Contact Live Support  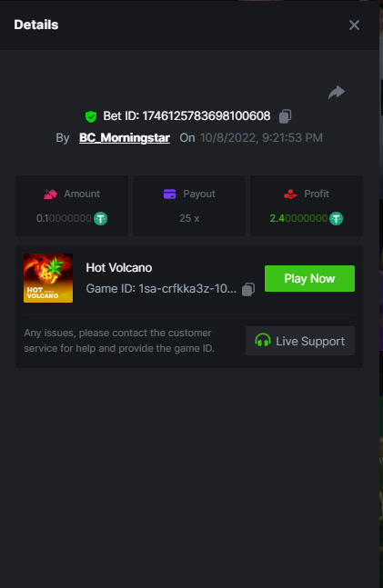pos(300,341)
